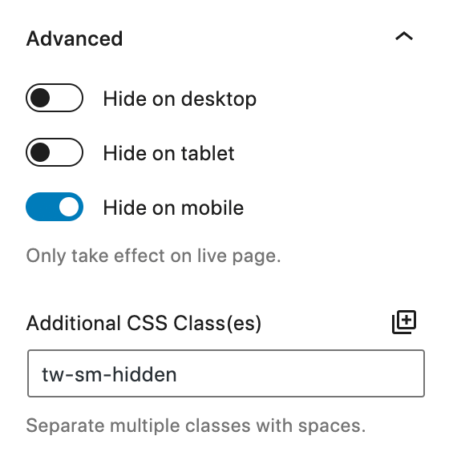The height and width of the screenshot is (476, 449).
Task: Click the Advanced section heading
Action: [75, 38]
